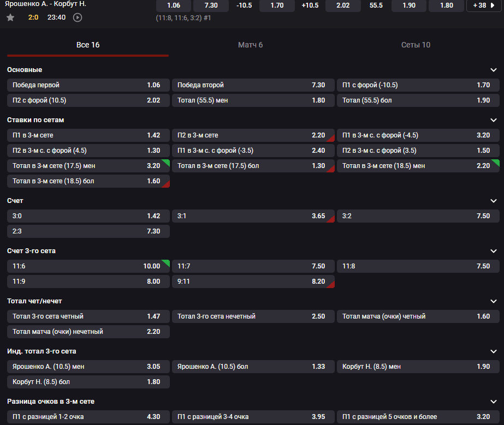Collapse Разница очков в 3-м сете section

(x=494, y=402)
